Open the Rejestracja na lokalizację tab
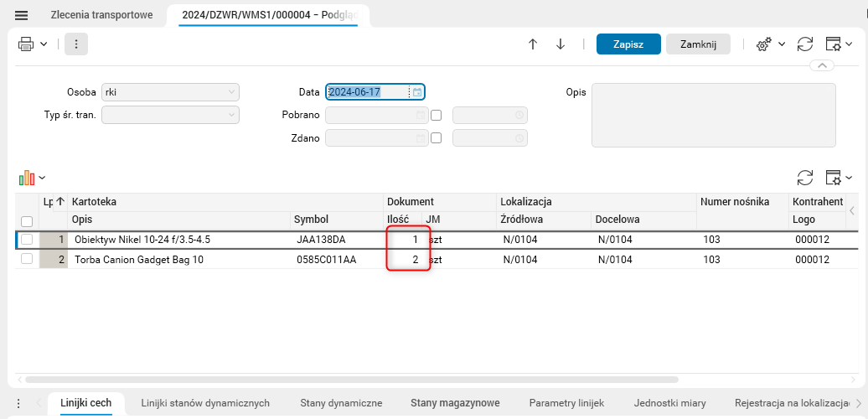 (792, 403)
